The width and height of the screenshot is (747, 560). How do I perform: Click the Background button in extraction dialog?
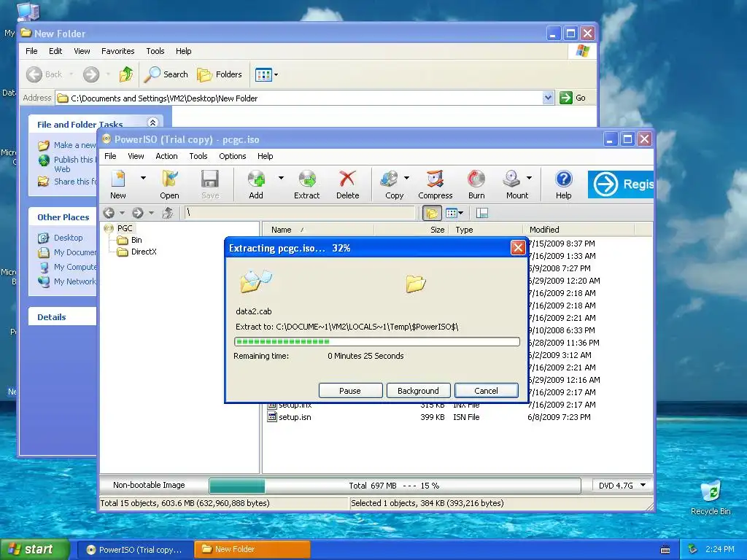pyautogui.click(x=418, y=391)
